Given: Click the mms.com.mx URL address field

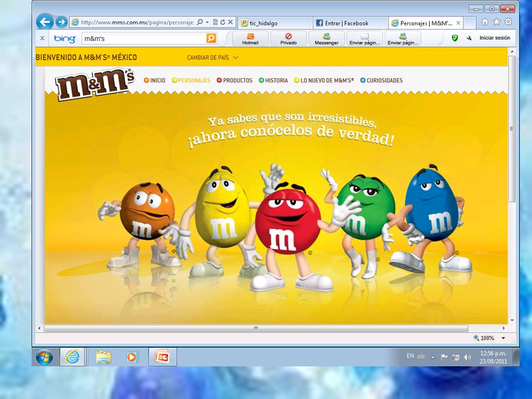Looking at the screenshot, I should coord(137,22).
